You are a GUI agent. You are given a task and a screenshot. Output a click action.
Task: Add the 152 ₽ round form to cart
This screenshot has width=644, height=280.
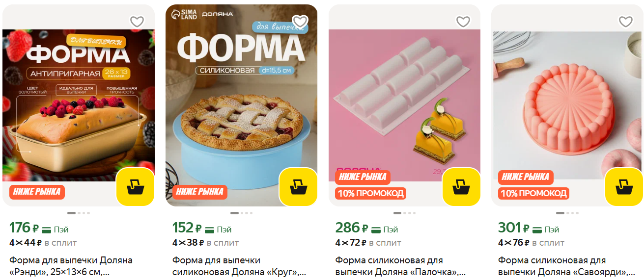(298, 187)
